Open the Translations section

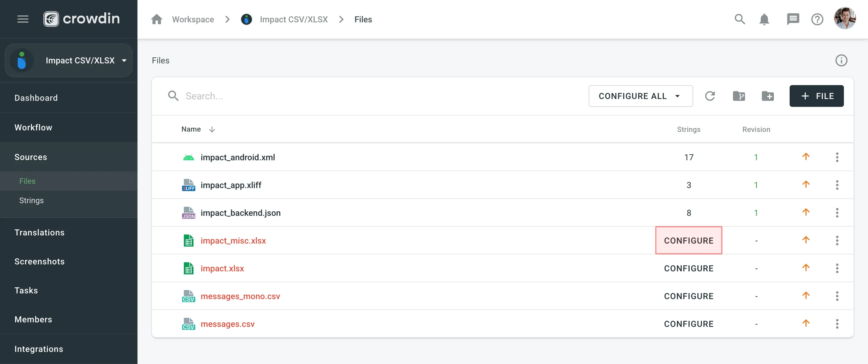(39, 232)
